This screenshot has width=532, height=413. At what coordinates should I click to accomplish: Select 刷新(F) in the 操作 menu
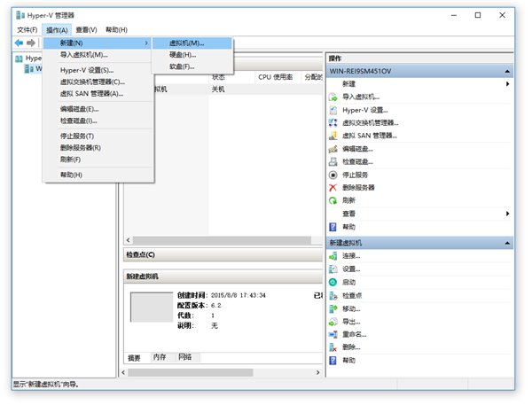98,160
